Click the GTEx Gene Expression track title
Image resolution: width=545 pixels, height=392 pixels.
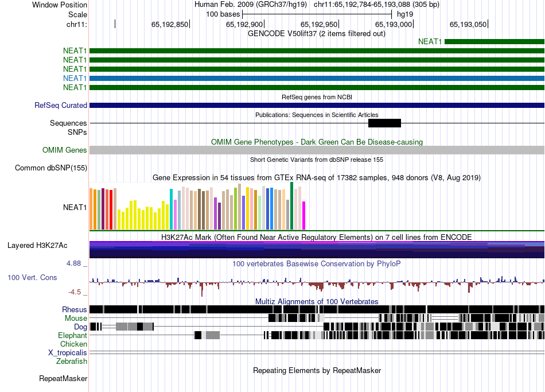tap(317, 178)
